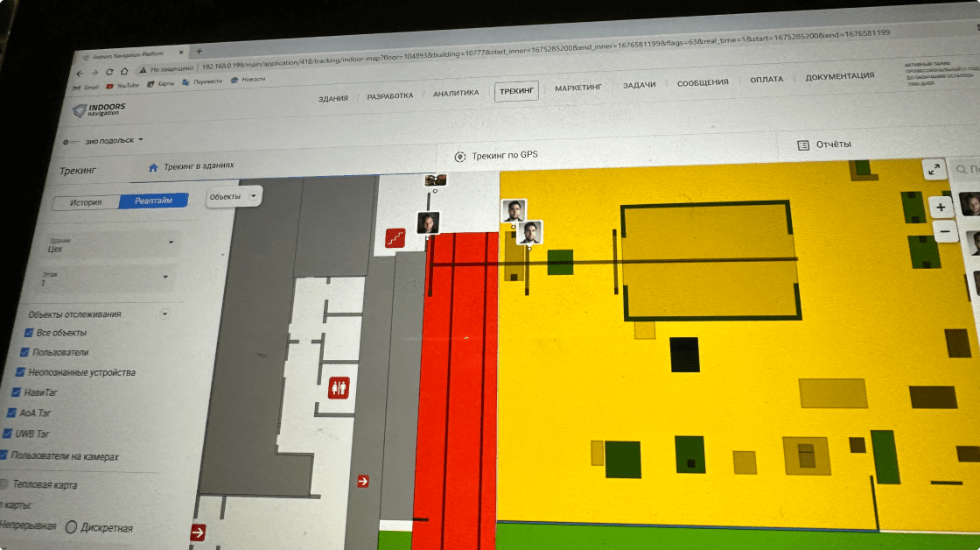
Task: Open the ДОКУМЕНТАЦИЯ menu
Action: pos(839,76)
